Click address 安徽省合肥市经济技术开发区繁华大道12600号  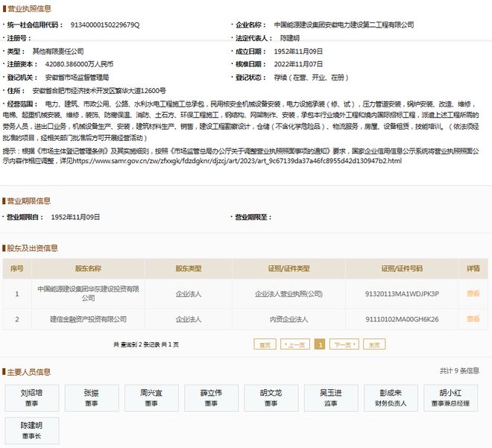(99, 91)
